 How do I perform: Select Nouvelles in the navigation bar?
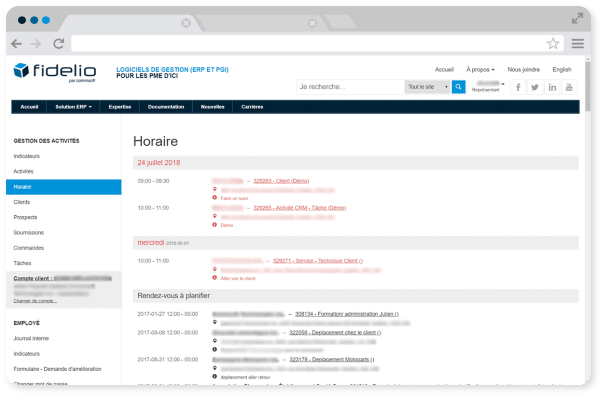point(213,107)
